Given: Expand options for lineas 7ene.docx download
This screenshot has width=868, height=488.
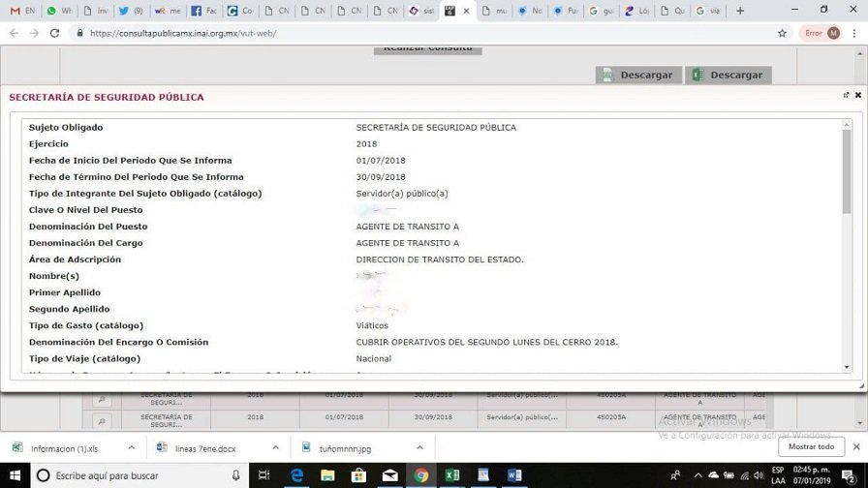Looking at the screenshot, I should pos(275,447).
